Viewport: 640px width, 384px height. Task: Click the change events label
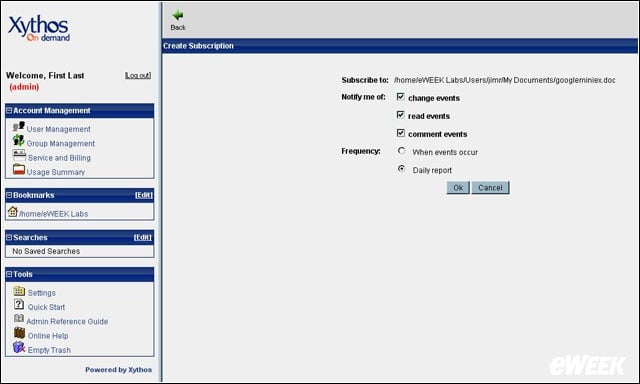(x=434, y=98)
